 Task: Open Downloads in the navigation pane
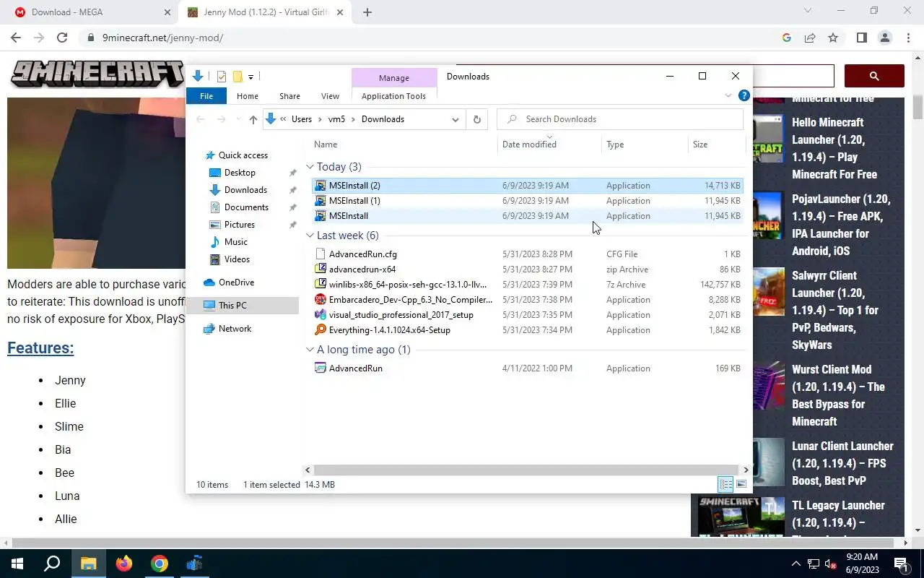(245, 190)
